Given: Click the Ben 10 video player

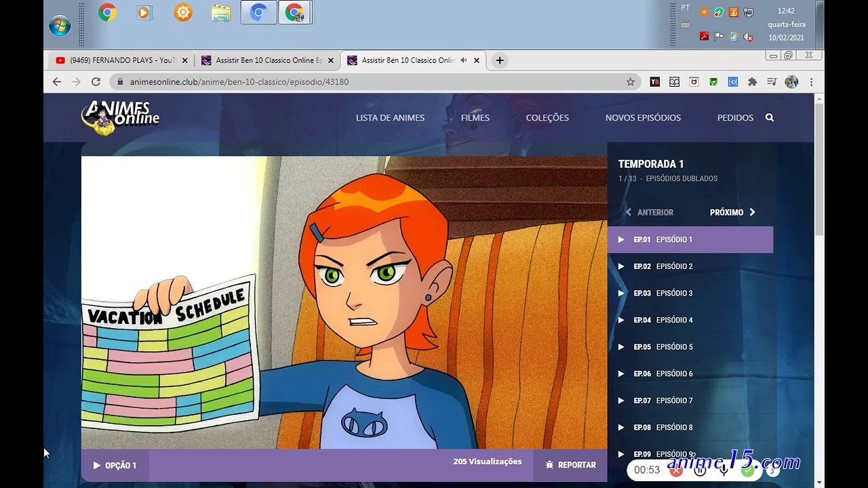Looking at the screenshot, I should coord(344,302).
